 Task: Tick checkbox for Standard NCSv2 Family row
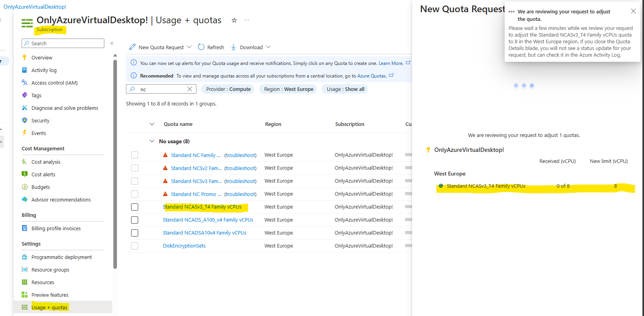(x=135, y=168)
